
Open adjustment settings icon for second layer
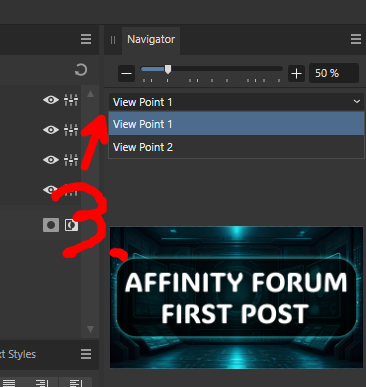[x=71, y=130]
